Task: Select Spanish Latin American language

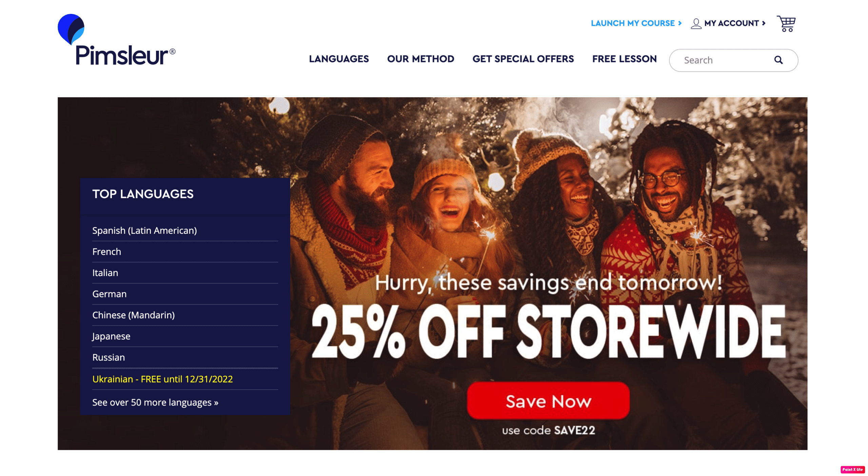Action: pyautogui.click(x=144, y=230)
